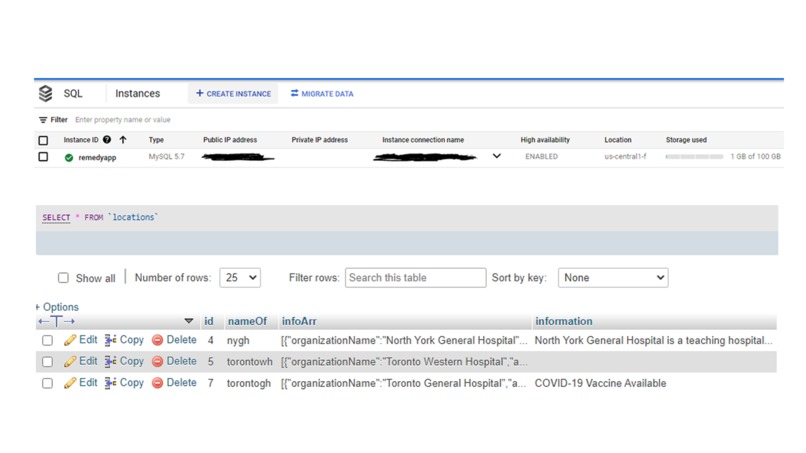The width and height of the screenshot is (806, 453).
Task: Click the SELECT keyword in the query
Action: point(56,218)
